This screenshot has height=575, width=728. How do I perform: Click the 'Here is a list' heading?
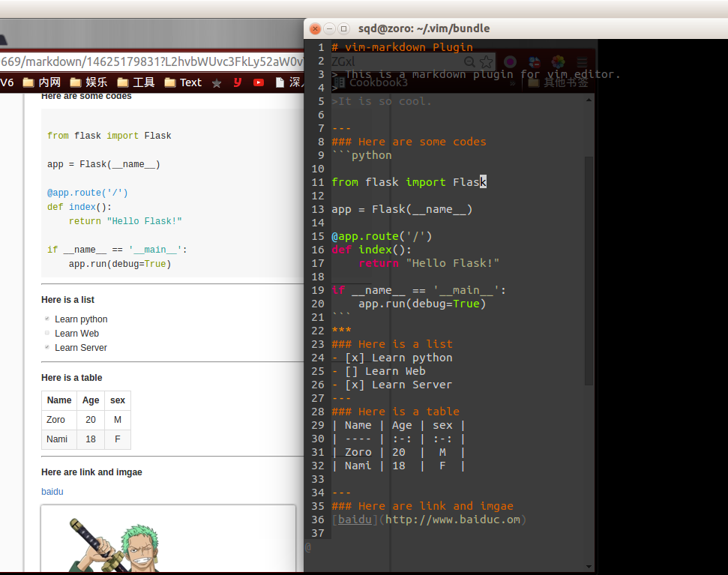point(67,300)
